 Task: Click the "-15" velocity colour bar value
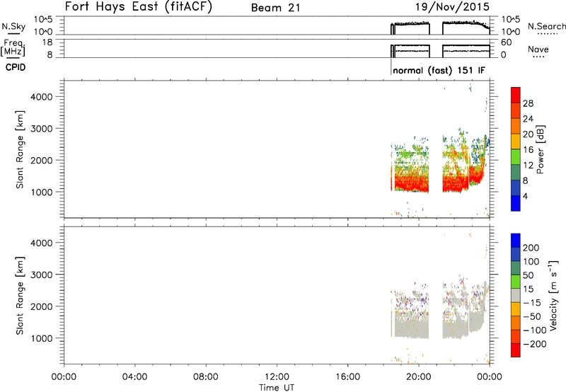pyautogui.click(x=532, y=303)
